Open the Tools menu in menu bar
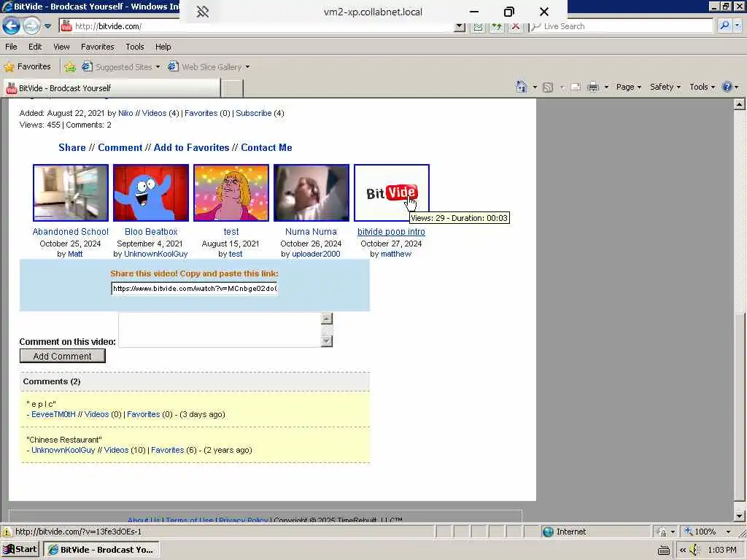Viewport: 747px width, 560px height. 135,47
